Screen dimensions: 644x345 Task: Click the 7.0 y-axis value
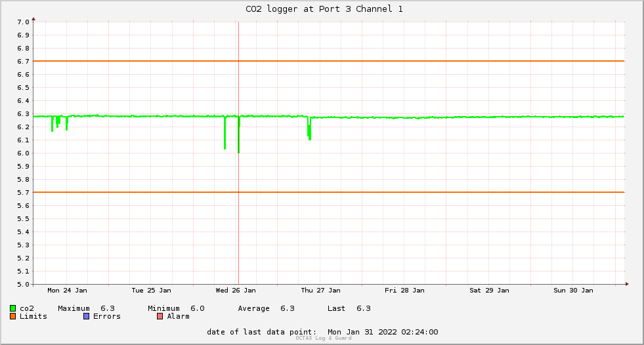pos(23,22)
